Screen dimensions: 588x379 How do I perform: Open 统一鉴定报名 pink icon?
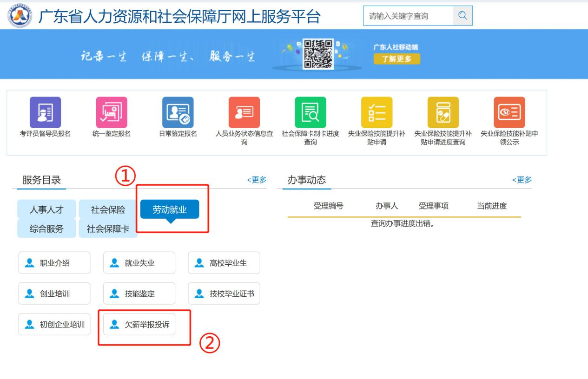pyautogui.click(x=111, y=112)
